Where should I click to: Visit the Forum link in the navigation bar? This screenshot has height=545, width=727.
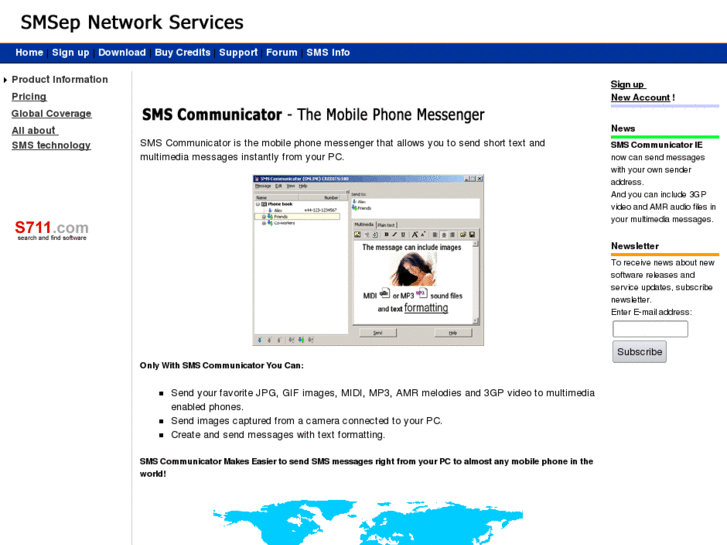click(281, 52)
